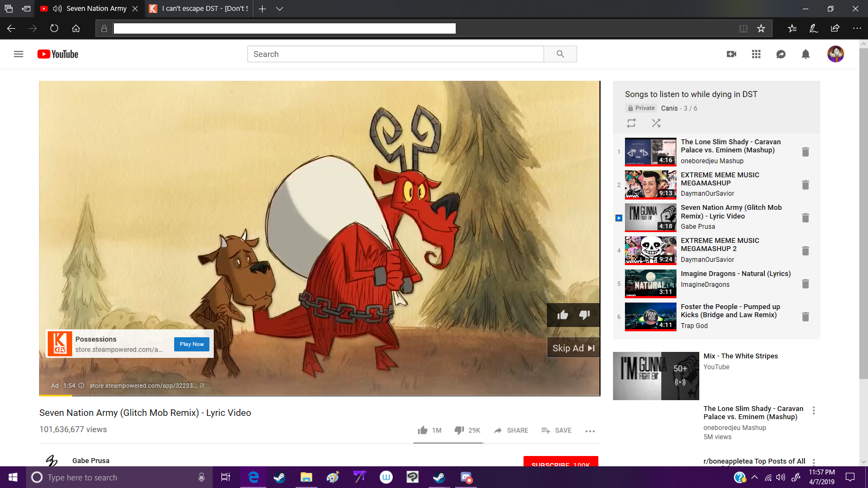Remove Foster the People track from playlist

click(x=806, y=317)
